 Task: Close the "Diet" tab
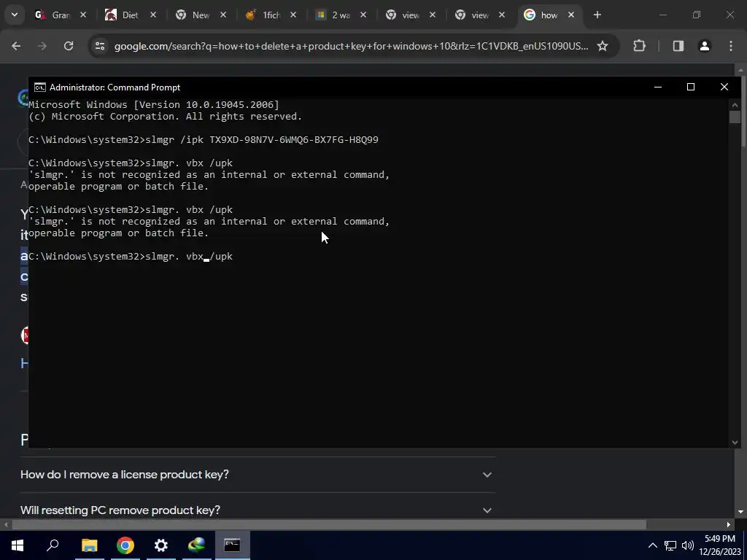(153, 15)
